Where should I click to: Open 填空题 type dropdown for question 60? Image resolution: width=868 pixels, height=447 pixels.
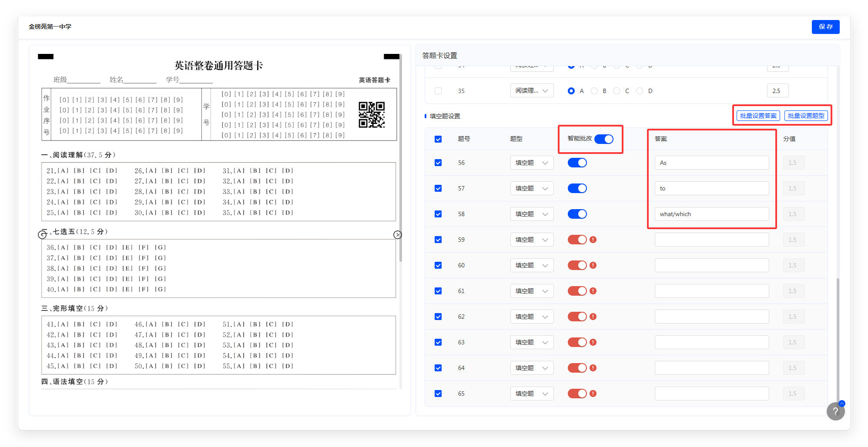point(532,265)
